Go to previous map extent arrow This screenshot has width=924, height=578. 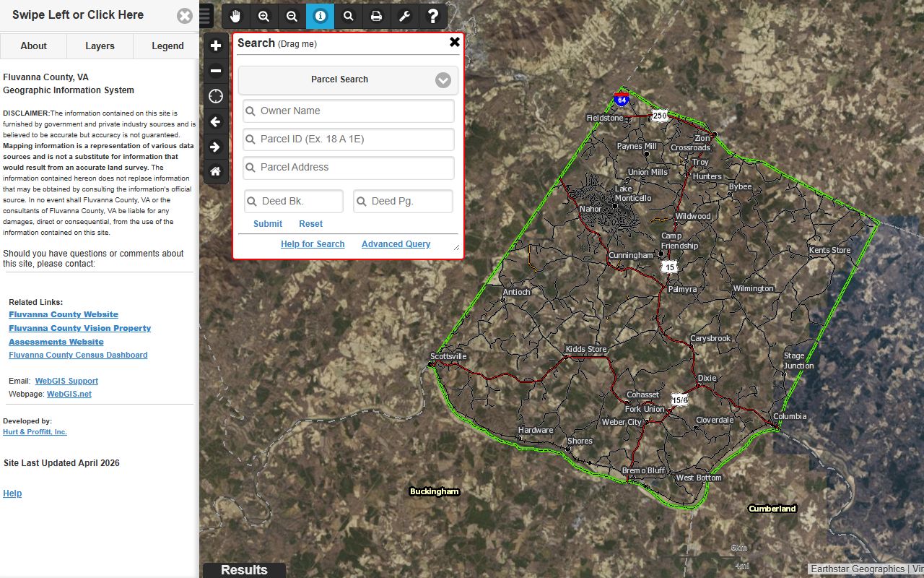pyautogui.click(x=216, y=121)
